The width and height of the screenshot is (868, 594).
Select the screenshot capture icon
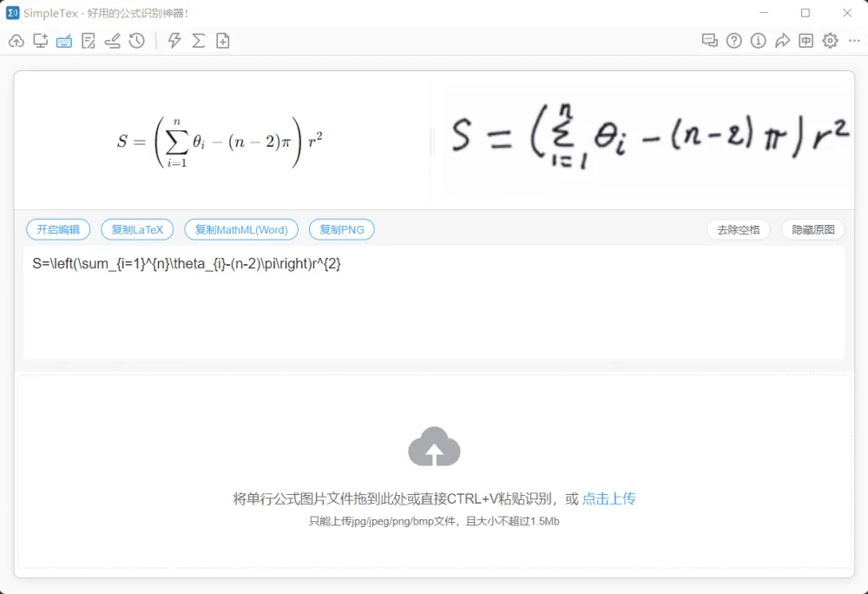point(40,40)
